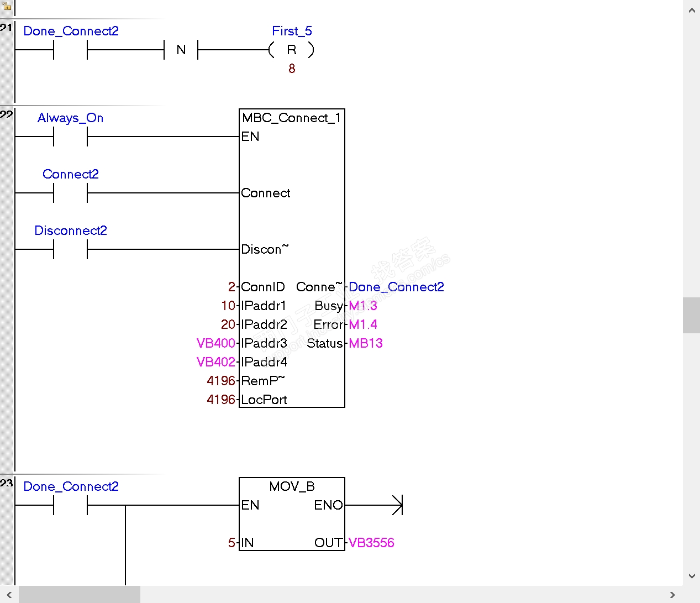This screenshot has width=700, height=603.
Task: Click the vertical scrollbar up arrow
Action: 692,10
